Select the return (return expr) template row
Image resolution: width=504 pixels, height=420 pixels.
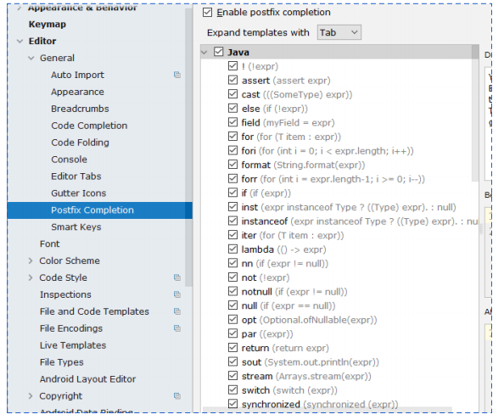coord(285,348)
